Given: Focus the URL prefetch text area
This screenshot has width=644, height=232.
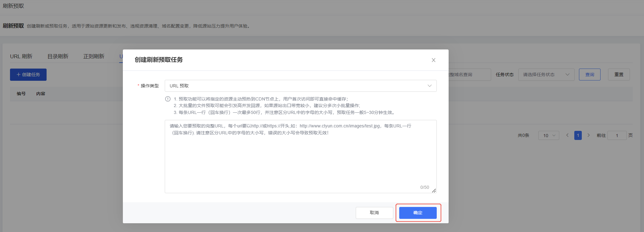Looking at the screenshot, I should point(300,157).
